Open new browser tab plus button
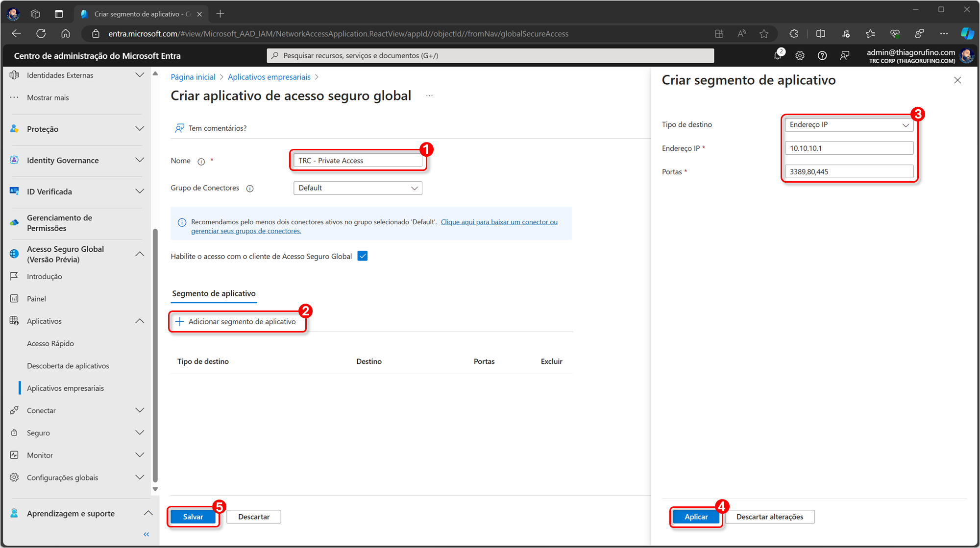Viewport: 980px width, 548px height. point(220,14)
